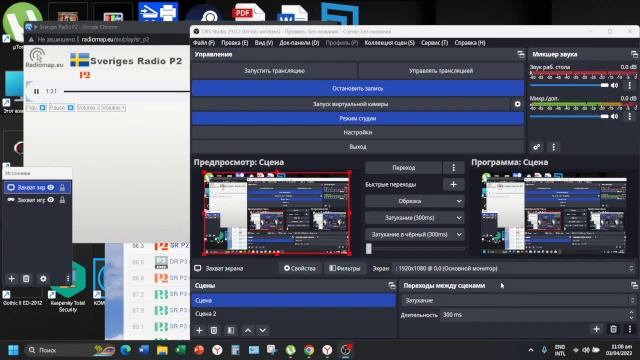Click Остановить запись to stop recording
Viewport: 640px width, 360px height.
358,88
